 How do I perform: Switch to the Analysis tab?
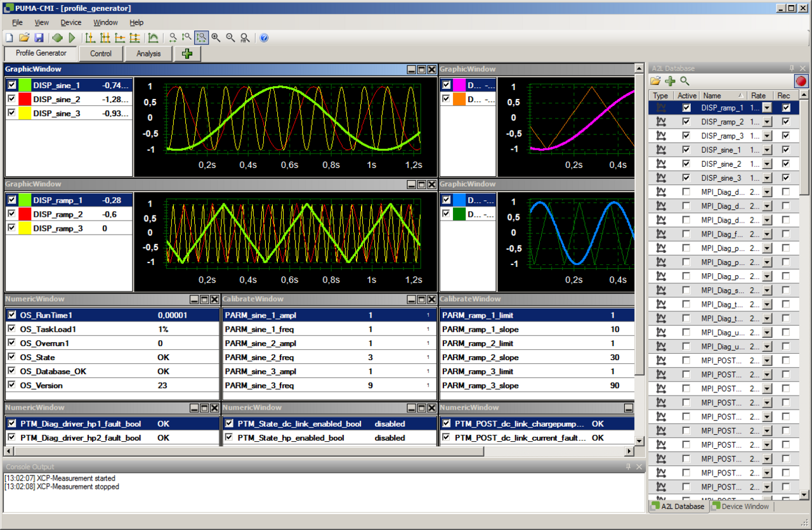148,54
